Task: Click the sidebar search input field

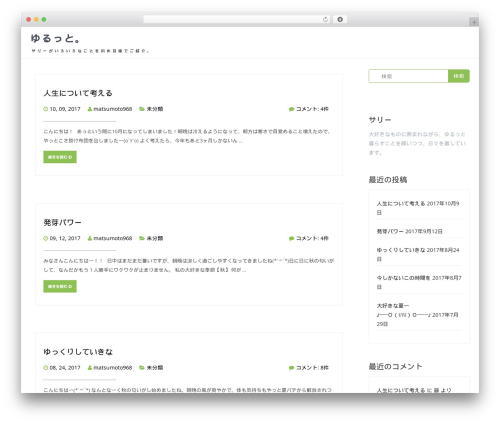Action: (x=408, y=76)
